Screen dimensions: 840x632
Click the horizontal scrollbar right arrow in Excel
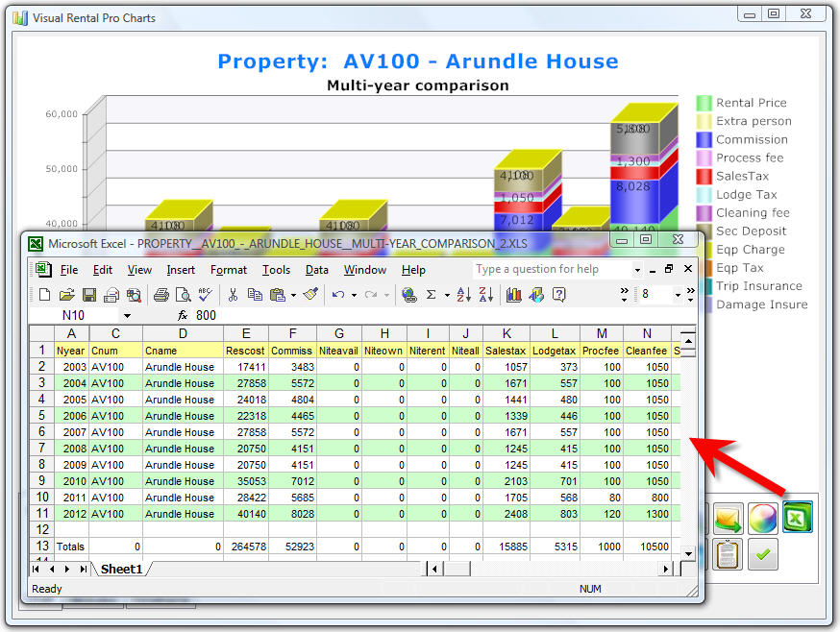click(x=666, y=569)
